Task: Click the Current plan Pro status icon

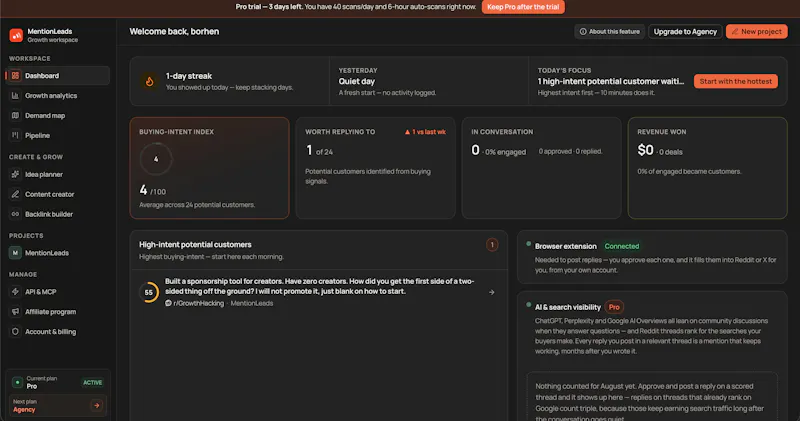Action: 17,382
